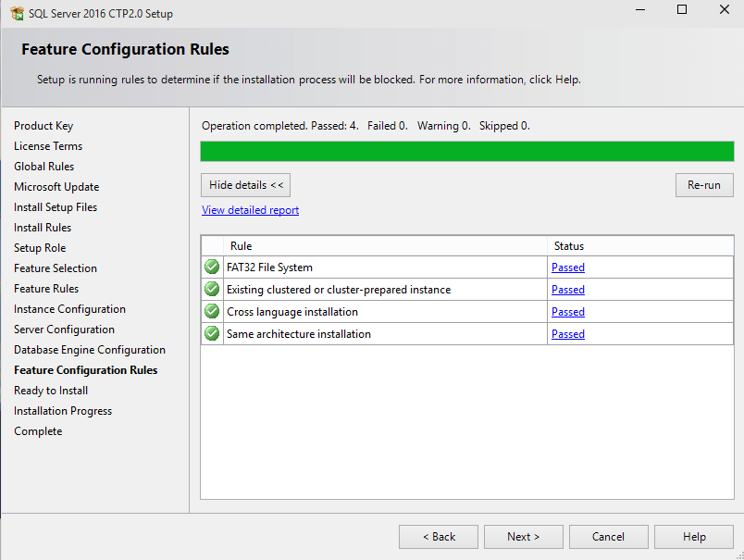
Task: Open the View detailed report link
Action: [250, 210]
